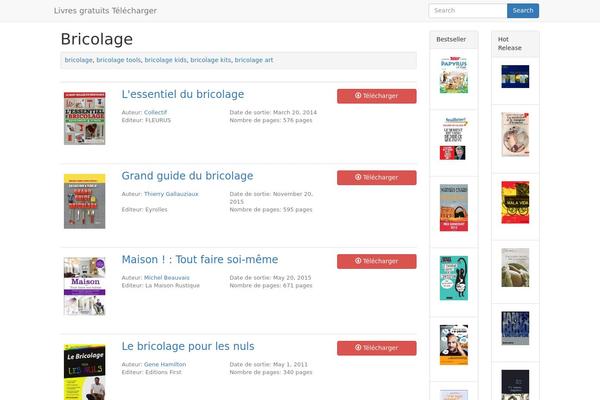Open the 'bricolage' tag link
Image resolution: width=600 pixels, height=400 pixels.
pos(78,60)
